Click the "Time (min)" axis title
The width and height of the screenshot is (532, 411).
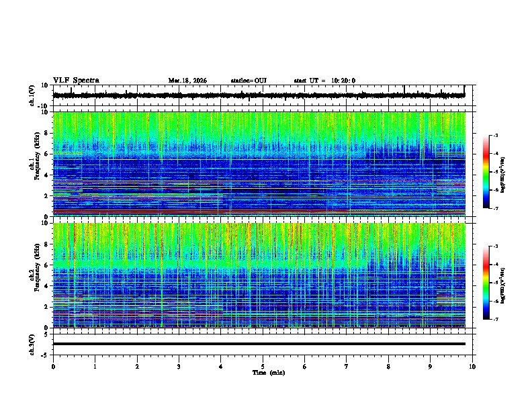(269, 373)
